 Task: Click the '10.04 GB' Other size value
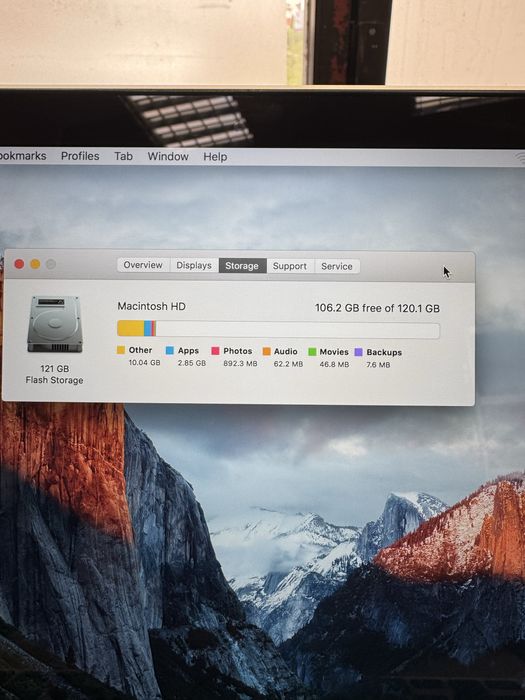(x=144, y=362)
